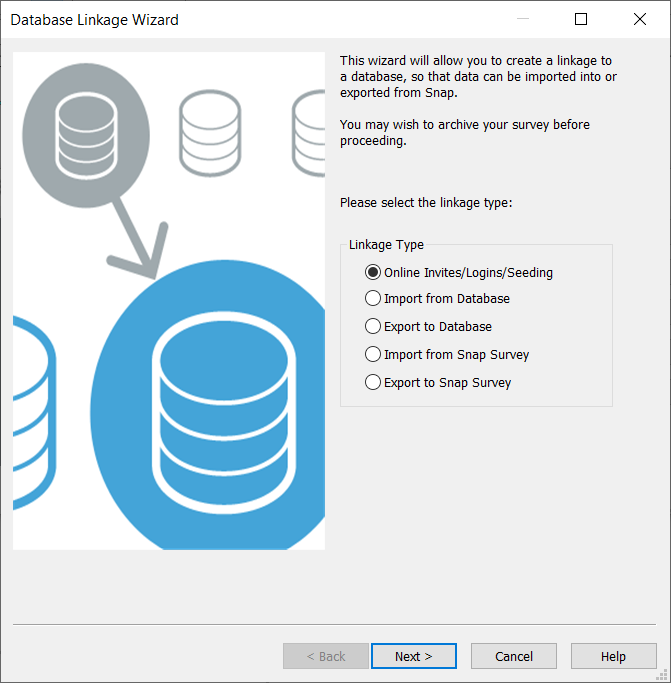Image resolution: width=671 pixels, height=683 pixels.
Task: Choose Export to Snap Survey radio button
Action: 437,382
